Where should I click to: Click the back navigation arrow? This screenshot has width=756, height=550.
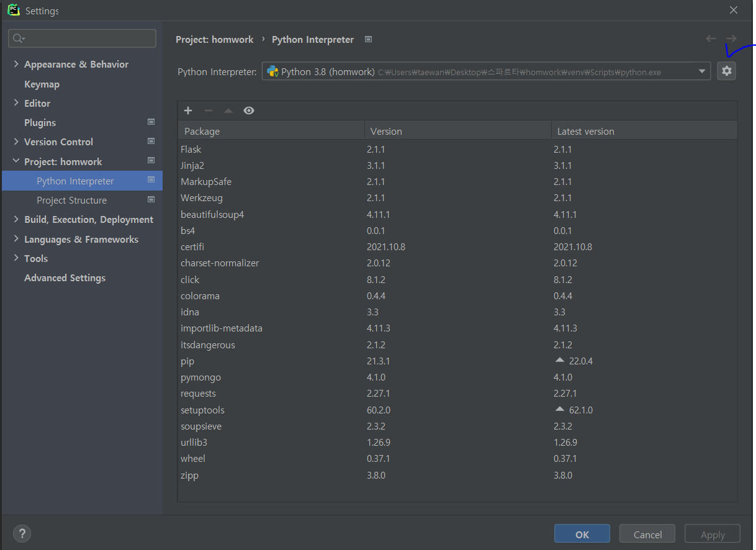(x=711, y=38)
